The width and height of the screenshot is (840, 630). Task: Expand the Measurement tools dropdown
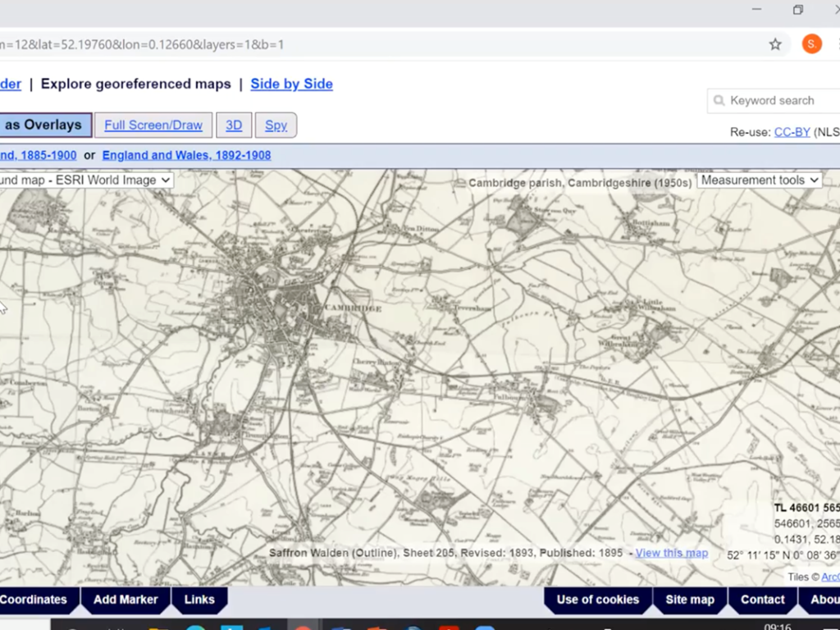tap(759, 180)
